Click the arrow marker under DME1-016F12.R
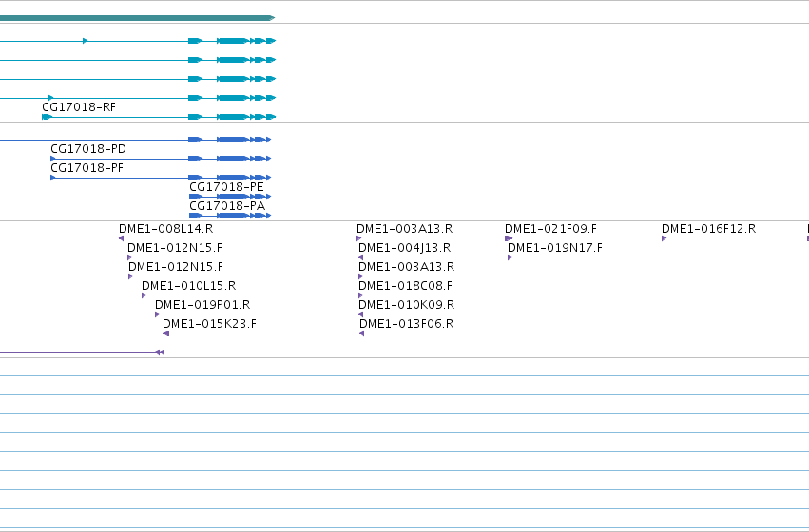The image size is (809, 532). (664, 238)
